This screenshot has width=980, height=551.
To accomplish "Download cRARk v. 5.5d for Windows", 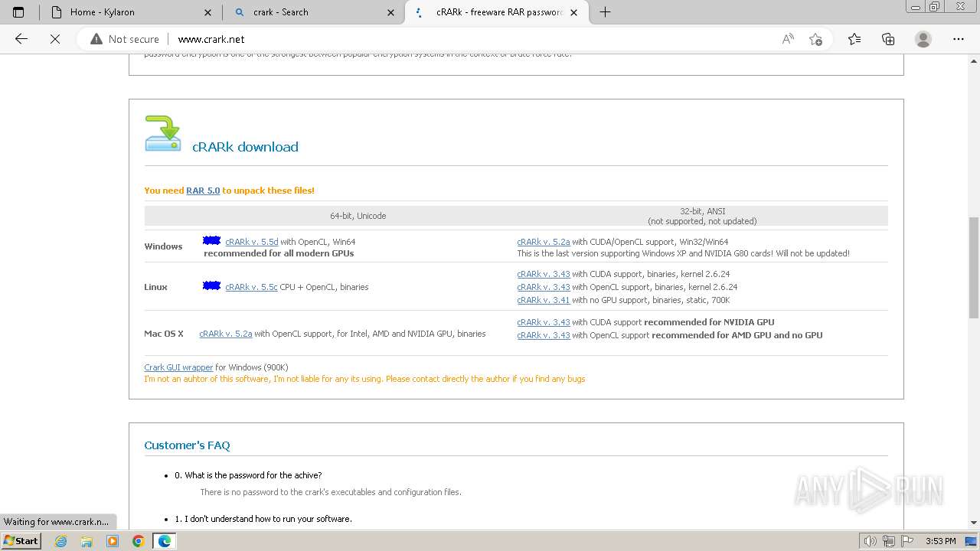I will (x=251, y=242).
